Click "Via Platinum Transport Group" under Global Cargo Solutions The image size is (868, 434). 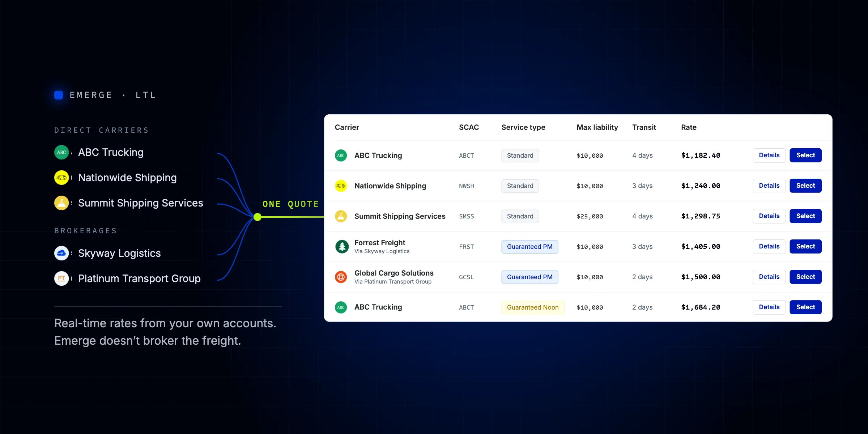393,282
